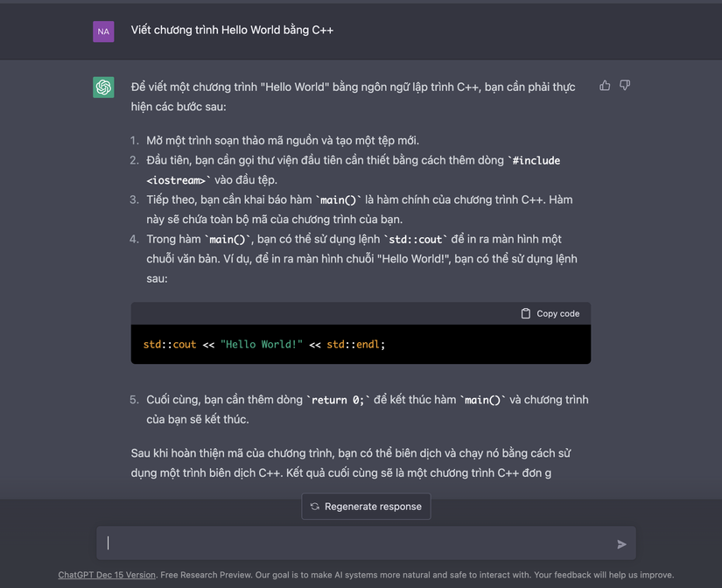722x588 pixels.
Task: Click the inline #include code text
Action: click(536, 160)
